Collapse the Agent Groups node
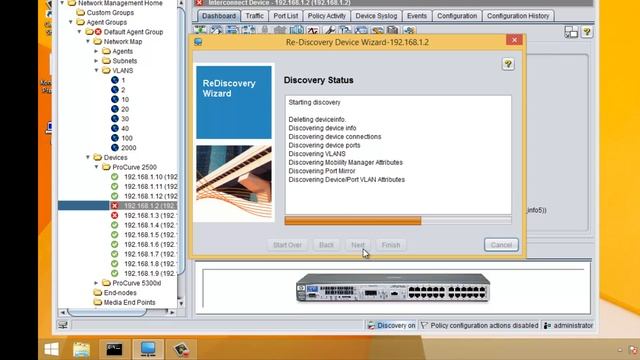The height and width of the screenshot is (360, 640). click(71, 22)
